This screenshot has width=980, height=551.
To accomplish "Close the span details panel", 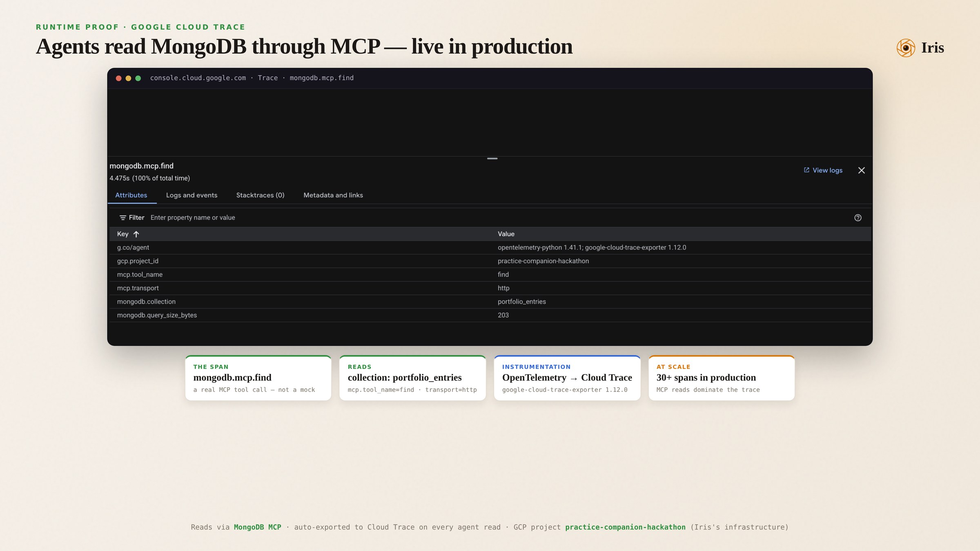I will click(x=862, y=170).
